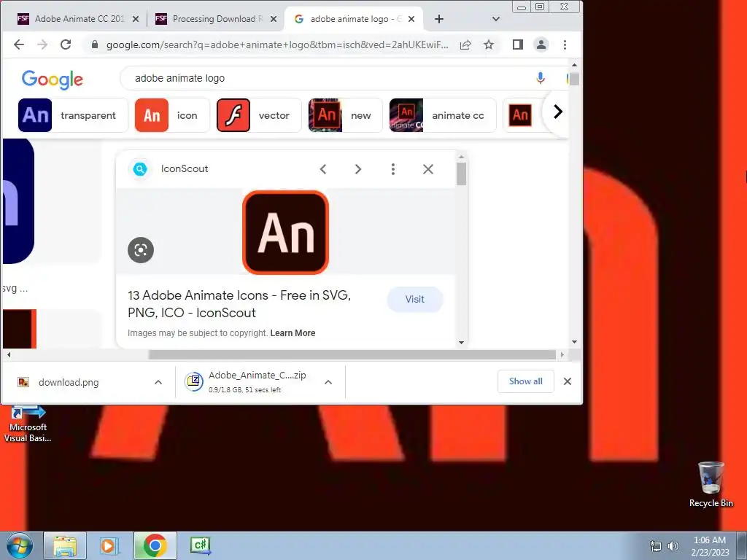The width and height of the screenshot is (747, 560).
Task: Show previous image in preview panel
Action: point(323,169)
